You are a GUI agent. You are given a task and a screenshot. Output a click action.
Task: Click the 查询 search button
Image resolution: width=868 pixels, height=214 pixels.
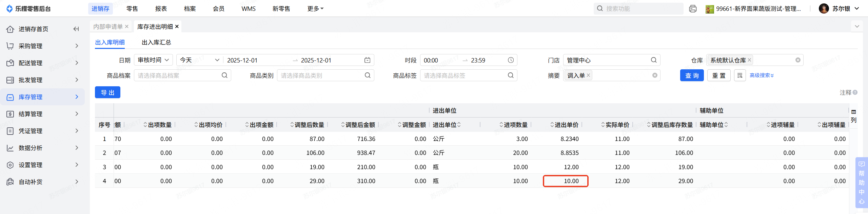(692, 75)
